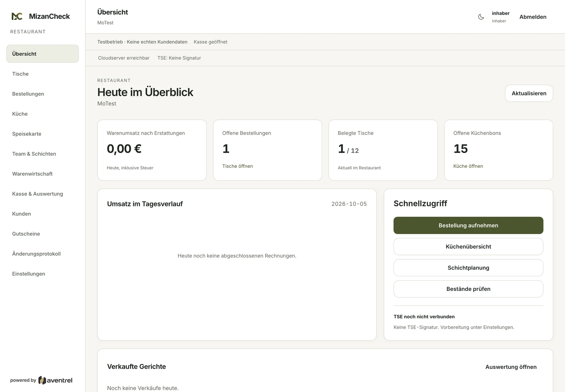Image resolution: width=565 pixels, height=392 pixels.
Task: Open Küchenübersicht quick access
Action: [468, 246]
